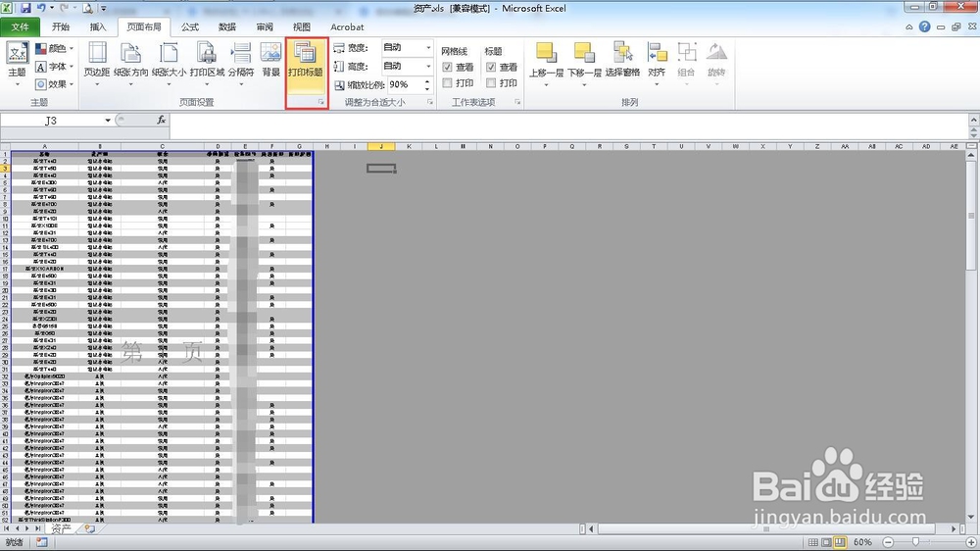Image resolution: width=980 pixels, height=551 pixels.
Task: Open the 打印区域 print area menu
Action: pyautogui.click(x=207, y=65)
